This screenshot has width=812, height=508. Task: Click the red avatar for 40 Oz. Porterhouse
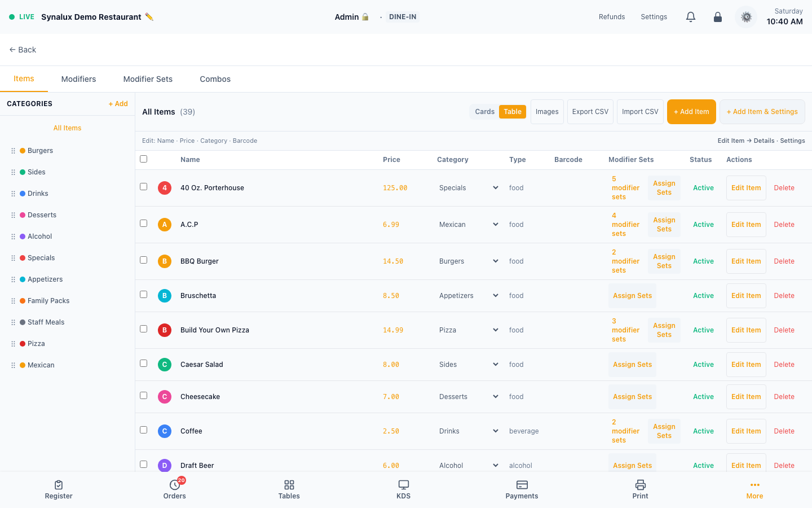tap(165, 188)
